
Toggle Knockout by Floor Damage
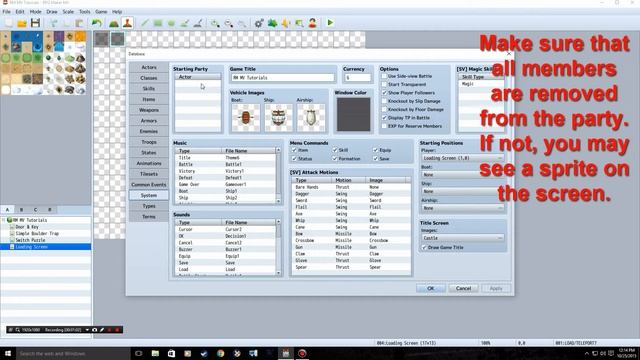click(384, 109)
